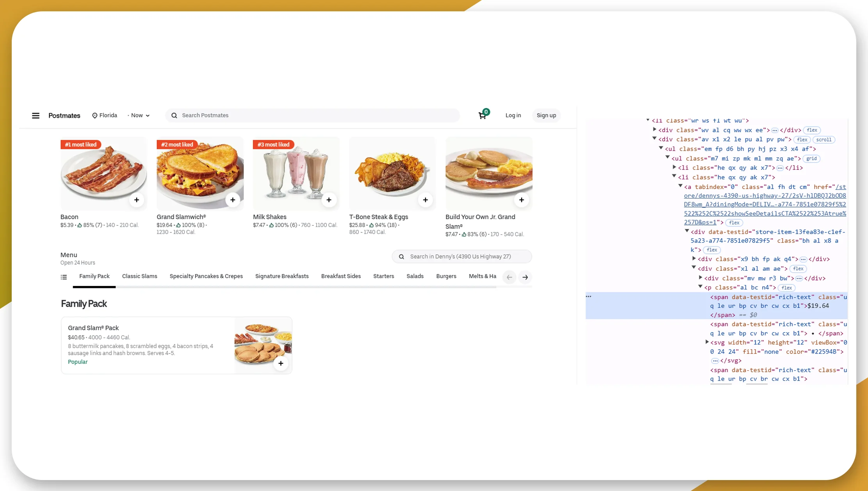This screenshot has width=868, height=491.
Task: Toggle the grid badge on ul class m7
Action: [x=811, y=158]
